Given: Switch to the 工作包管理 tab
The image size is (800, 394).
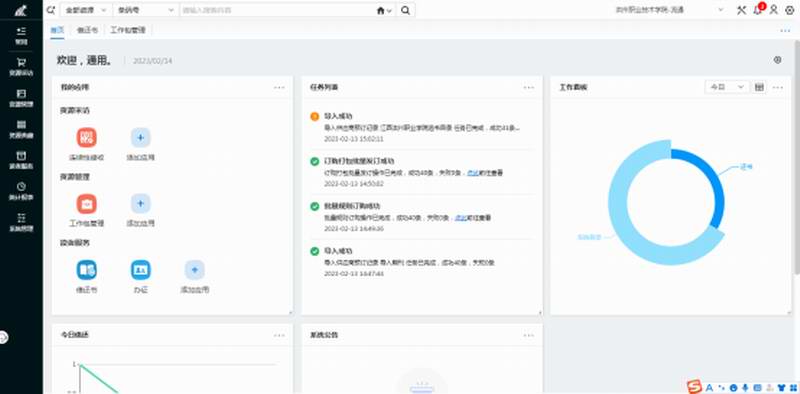Looking at the screenshot, I should tap(128, 30).
